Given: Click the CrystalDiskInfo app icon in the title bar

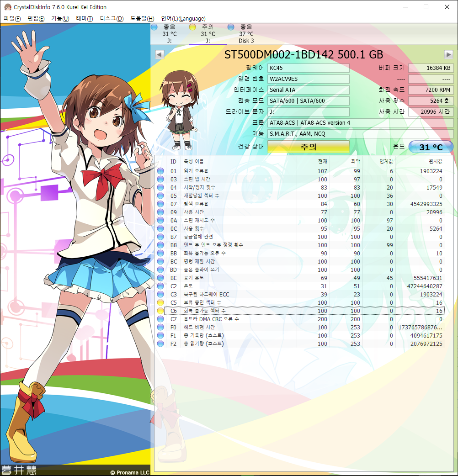Looking at the screenshot, I should [8, 7].
